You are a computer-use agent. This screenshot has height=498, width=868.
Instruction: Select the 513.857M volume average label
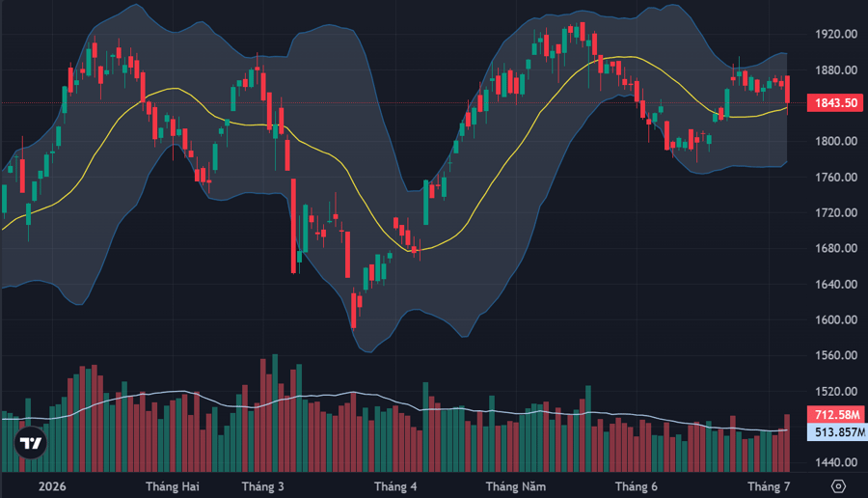point(837,432)
